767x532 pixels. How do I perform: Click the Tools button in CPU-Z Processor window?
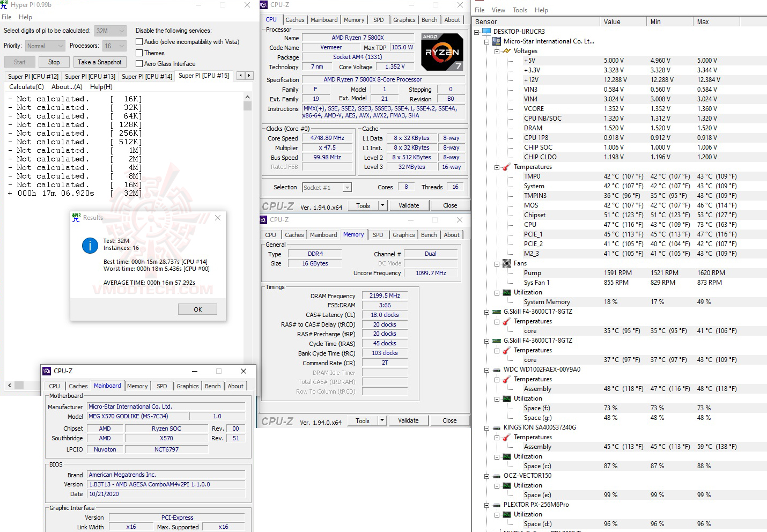tap(363, 205)
